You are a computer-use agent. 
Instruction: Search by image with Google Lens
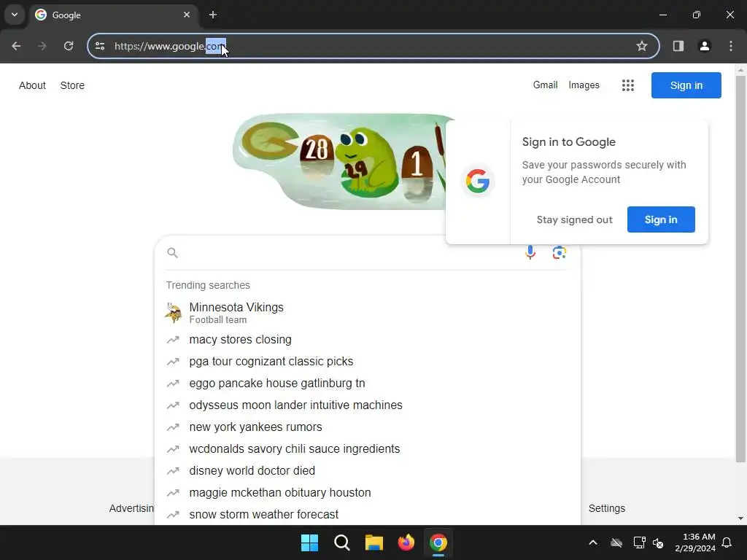click(560, 252)
